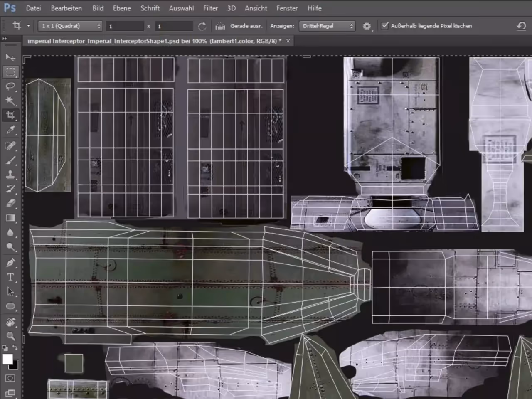Select the Clone Stamp tool
Viewport: 532px width, 399px height.
tap(10, 175)
